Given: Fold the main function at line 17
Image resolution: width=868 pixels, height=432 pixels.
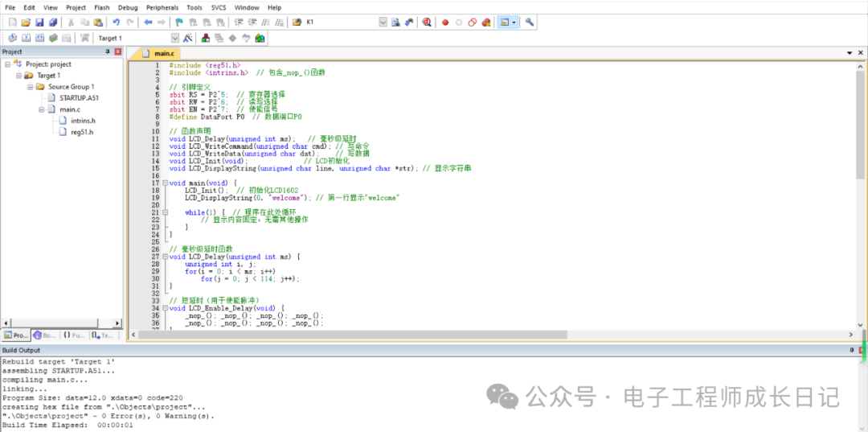Looking at the screenshot, I should coord(165,183).
